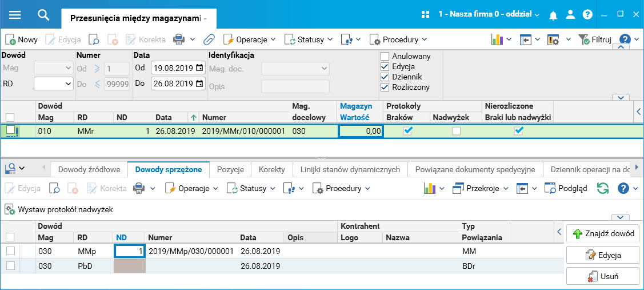Sort by the Numer column in lower table
644x290 pixels.
pyautogui.click(x=160, y=237)
